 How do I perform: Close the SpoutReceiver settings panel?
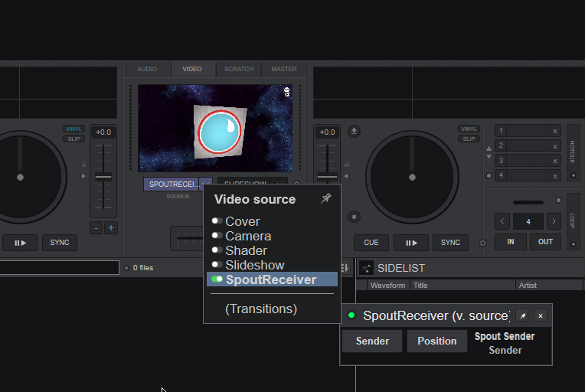[541, 316]
